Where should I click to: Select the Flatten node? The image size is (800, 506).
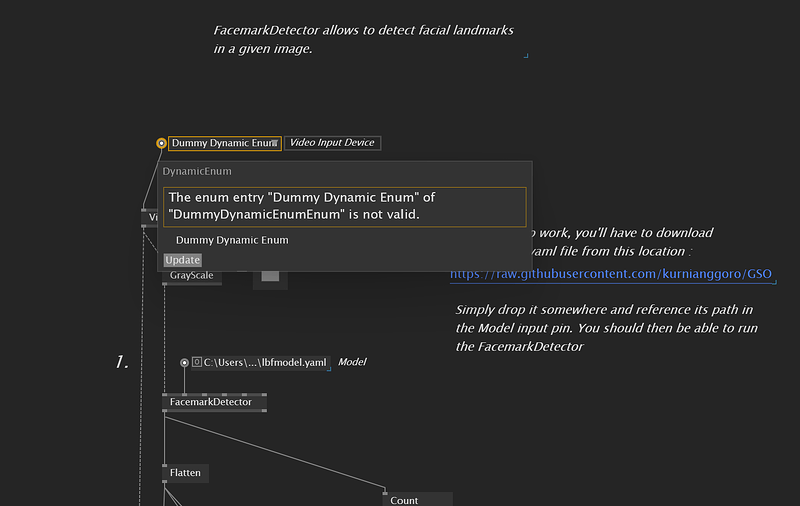click(186, 473)
